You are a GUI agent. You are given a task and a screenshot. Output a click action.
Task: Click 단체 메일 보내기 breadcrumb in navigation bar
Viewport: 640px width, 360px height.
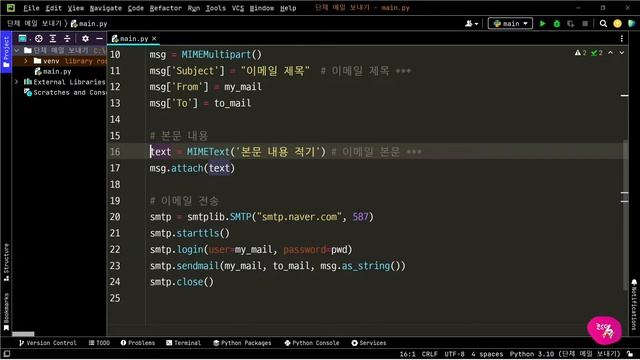point(34,24)
